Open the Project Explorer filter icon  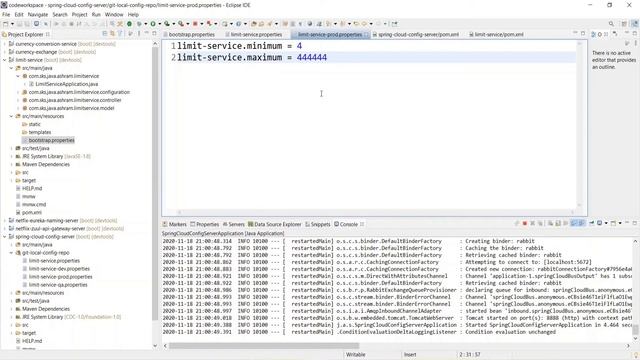pos(120,34)
